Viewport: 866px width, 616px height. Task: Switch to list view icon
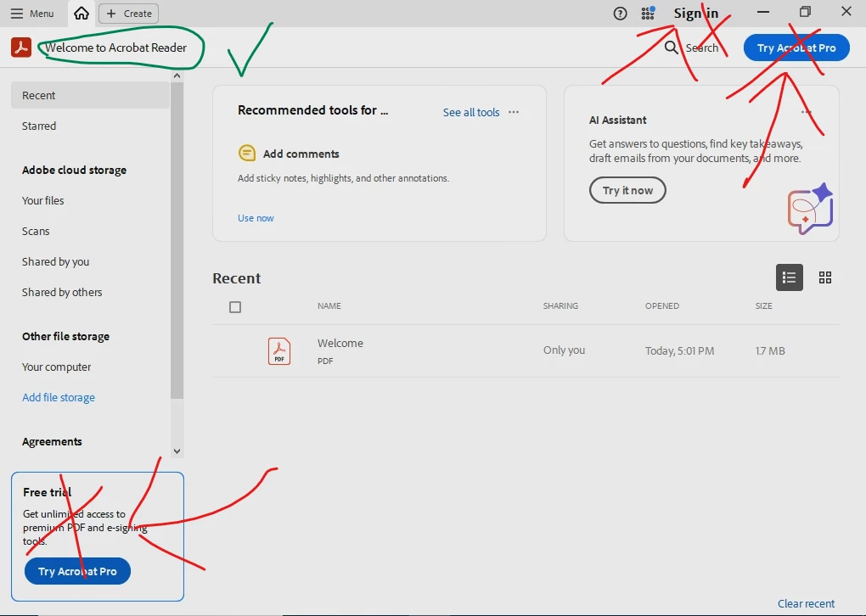click(x=790, y=277)
